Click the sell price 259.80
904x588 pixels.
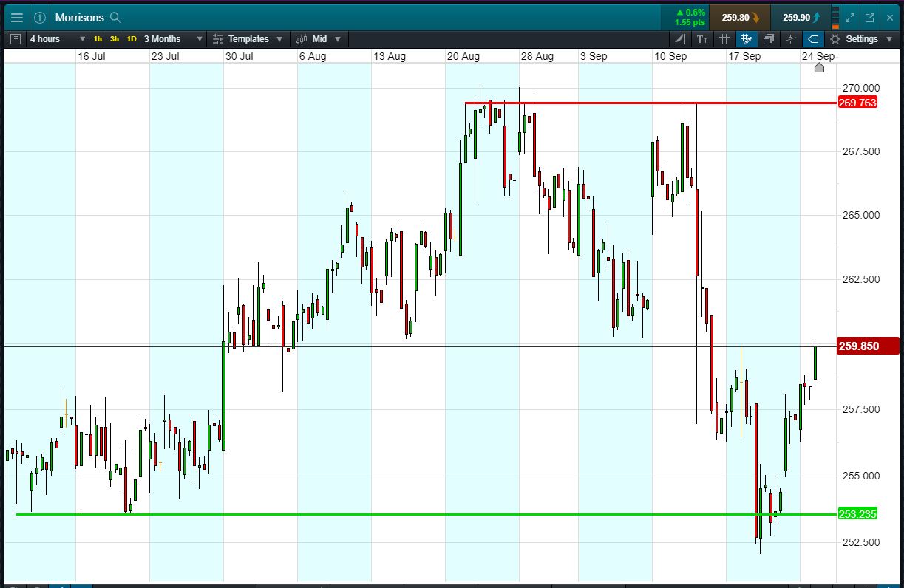point(740,17)
